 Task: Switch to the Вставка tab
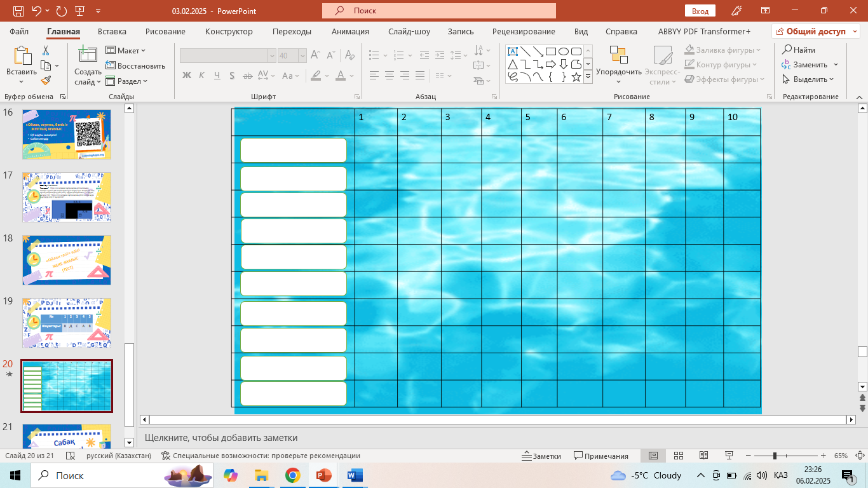coord(112,31)
